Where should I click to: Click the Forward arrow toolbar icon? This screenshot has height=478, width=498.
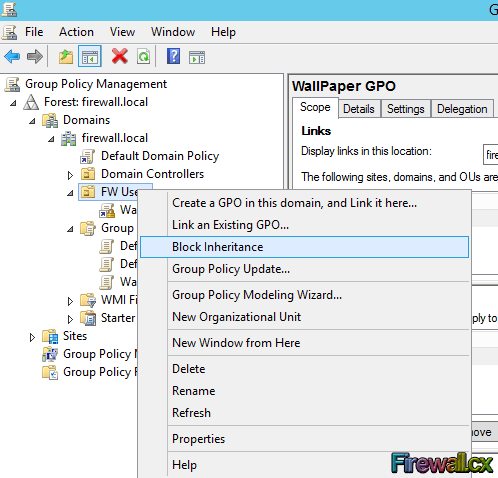[35, 56]
